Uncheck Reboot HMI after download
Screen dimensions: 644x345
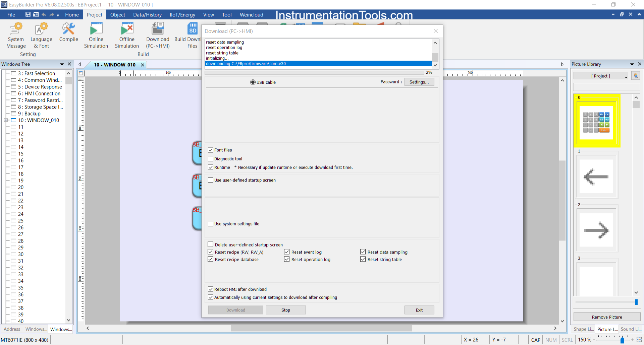(211, 289)
